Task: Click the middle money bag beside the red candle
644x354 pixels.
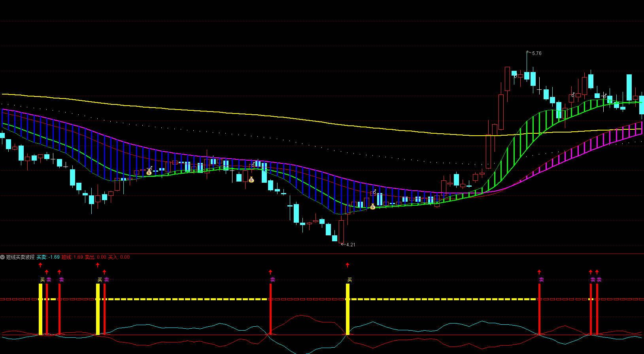Action: tap(251, 180)
